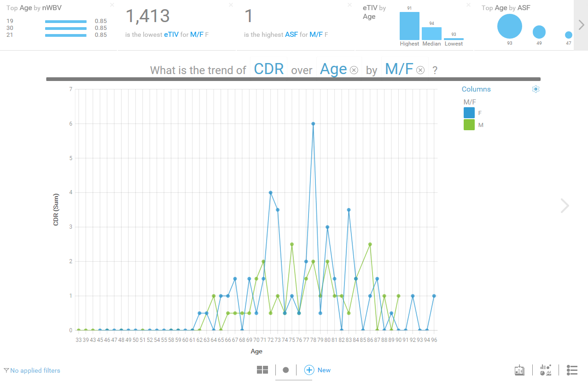Click the Median bar in eTIV chart

coord(431,33)
